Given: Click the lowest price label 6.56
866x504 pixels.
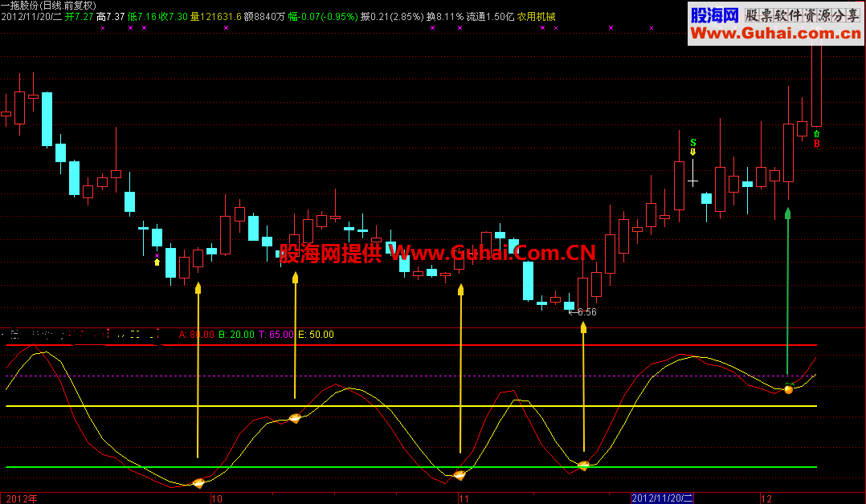Looking at the screenshot, I should pyautogui.click(x=586, y=312).
